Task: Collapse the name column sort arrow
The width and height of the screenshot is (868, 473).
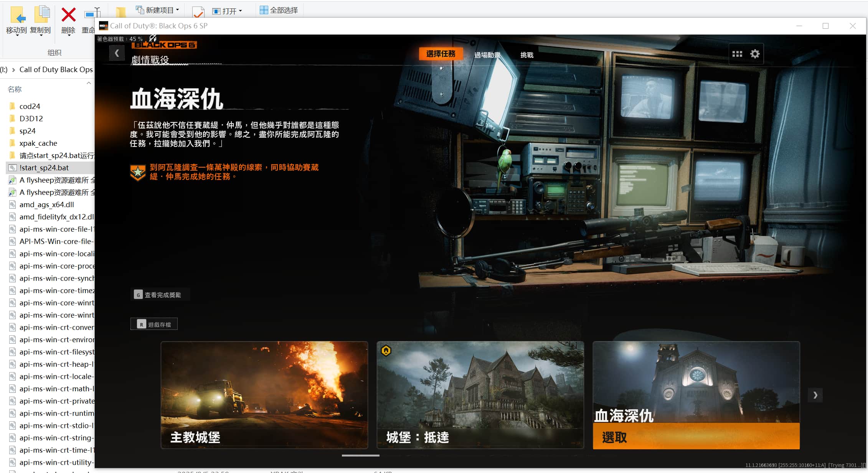Action: tap(89, 83)
